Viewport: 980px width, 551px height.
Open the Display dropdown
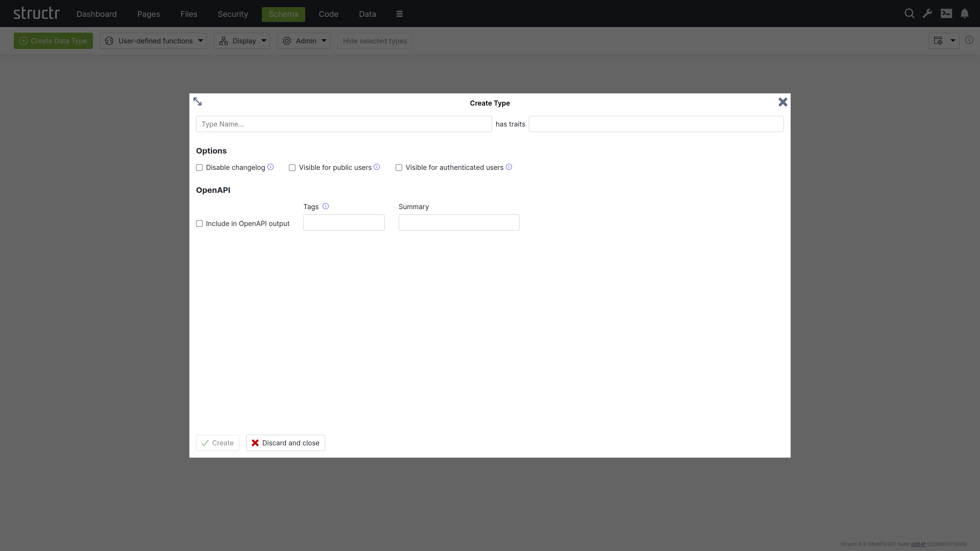pos(242,41)
